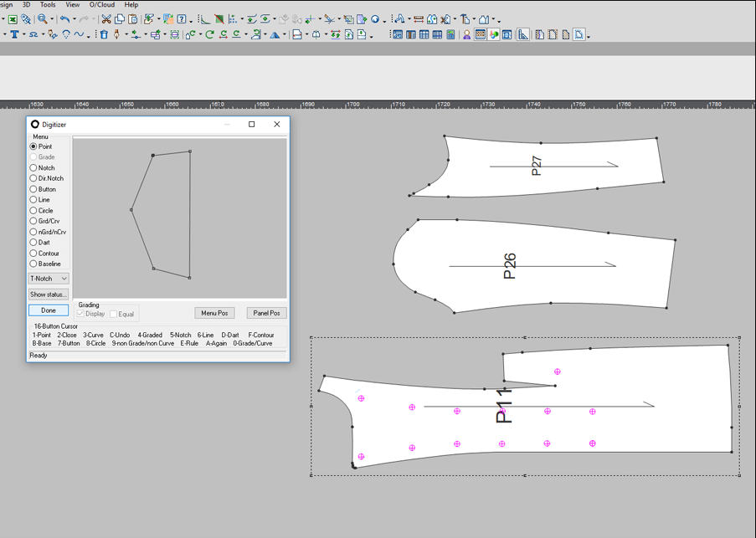This screenshot has height=538, width=756.
Task: Open the Help menu
Action: tap(131, 5)
